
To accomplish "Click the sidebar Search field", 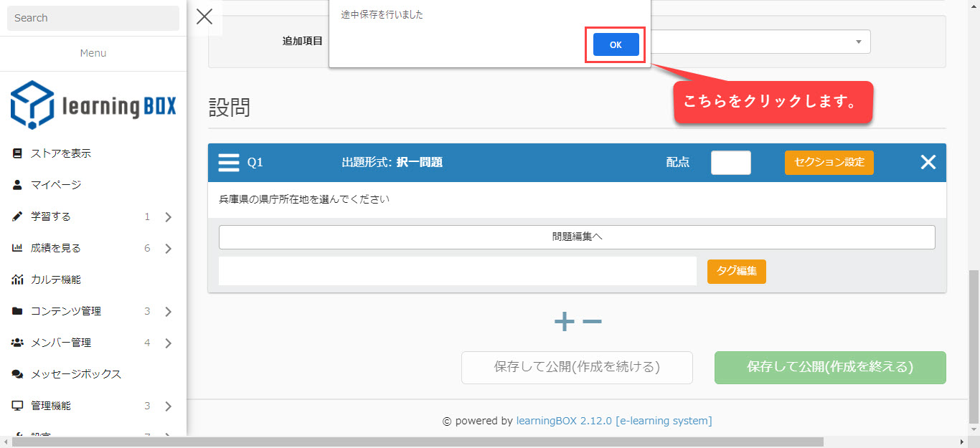I will click(93, 18).
